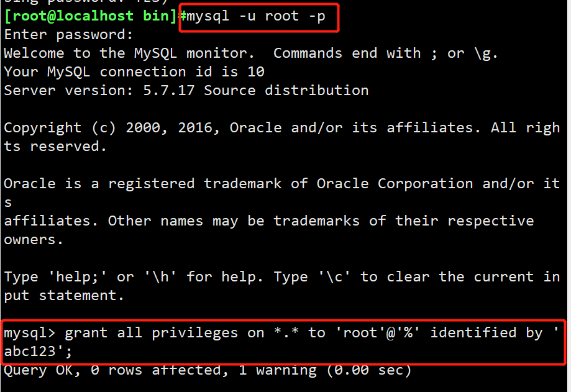Click the 'mysql>' prompt
Viewport: 571px width, 392px height.
tap(30, 334)
